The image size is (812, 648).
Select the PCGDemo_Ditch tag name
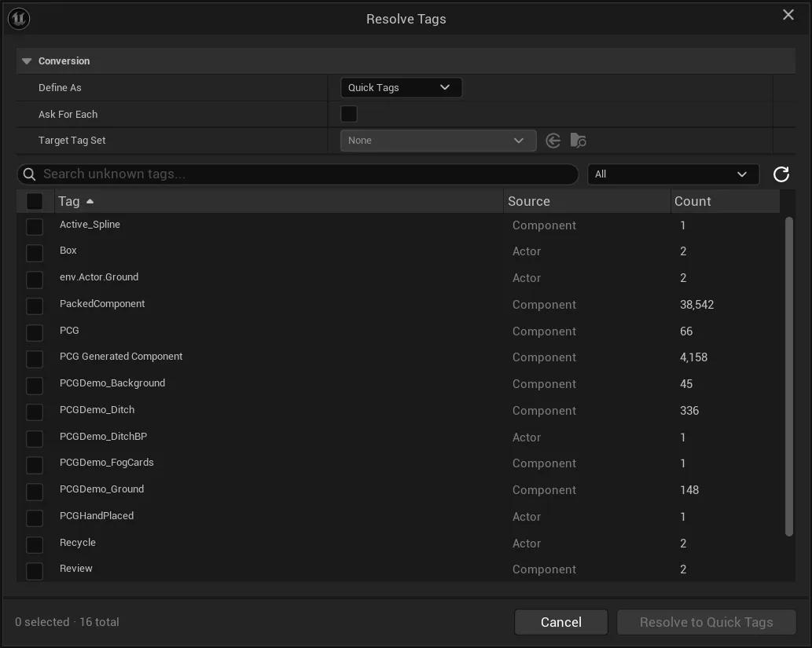tap(97, 410)
